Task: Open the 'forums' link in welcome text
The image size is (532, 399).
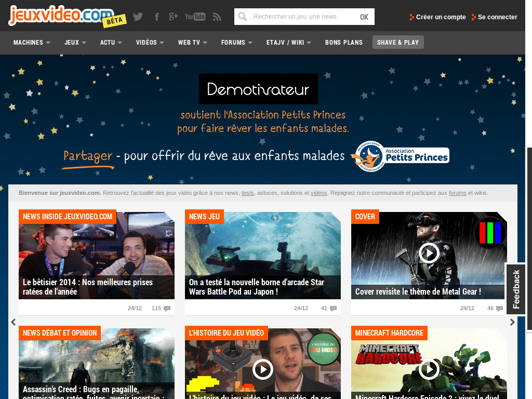Action: [457, 193]
